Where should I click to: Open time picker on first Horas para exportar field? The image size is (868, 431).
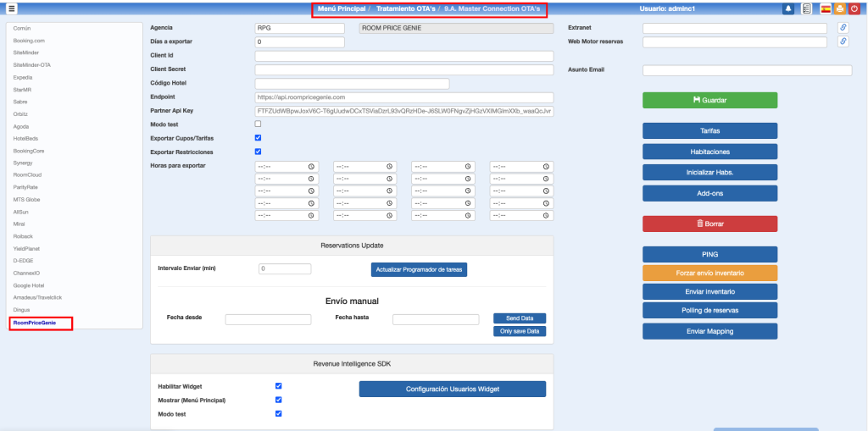click(x=311, y=167)
